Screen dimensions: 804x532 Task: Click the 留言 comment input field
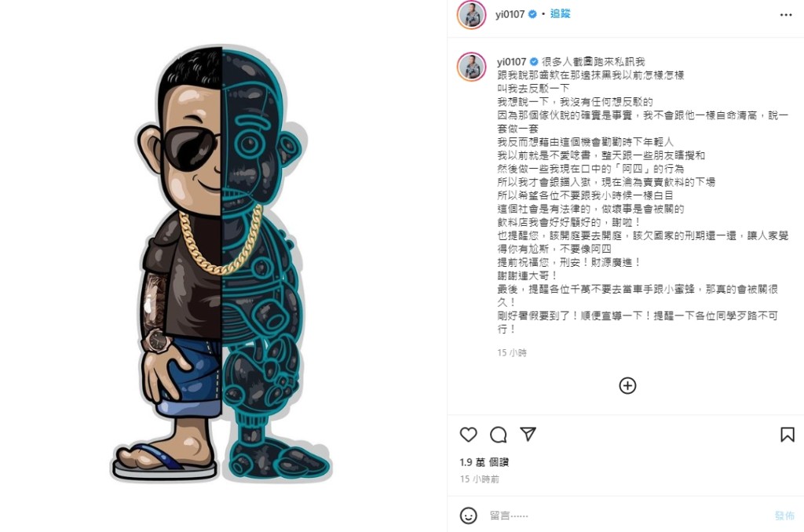(626, 516)
